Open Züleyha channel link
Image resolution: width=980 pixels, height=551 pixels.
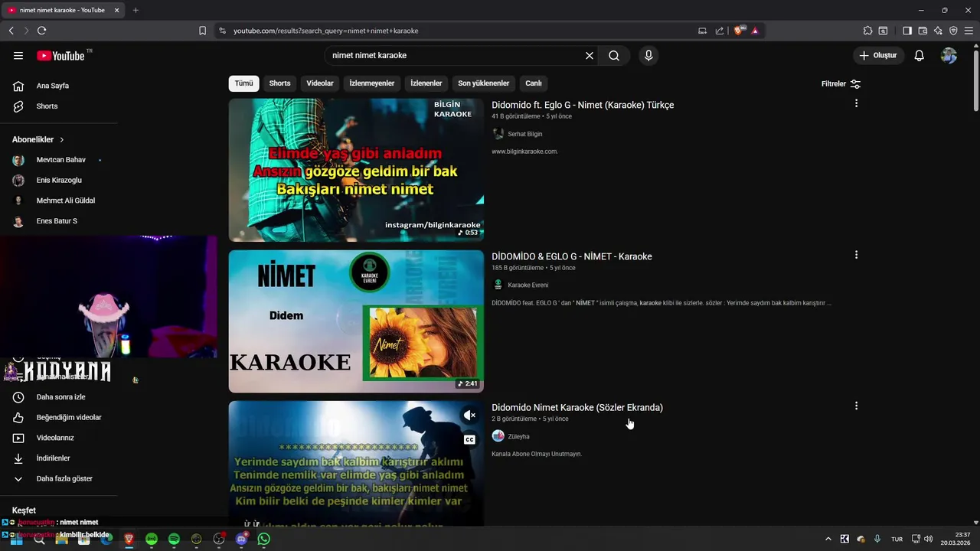coord(518,436)
